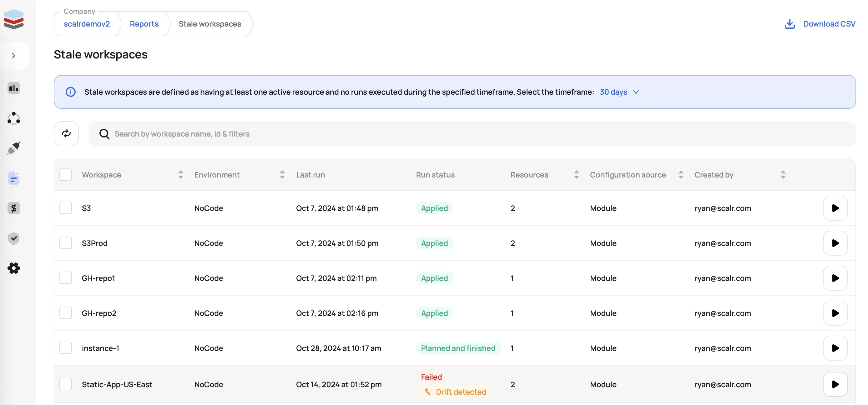This screenshot has width=868, height=405.
Task: Open the GH-repo1 workspace name
Action: click(x=98, y=278)
